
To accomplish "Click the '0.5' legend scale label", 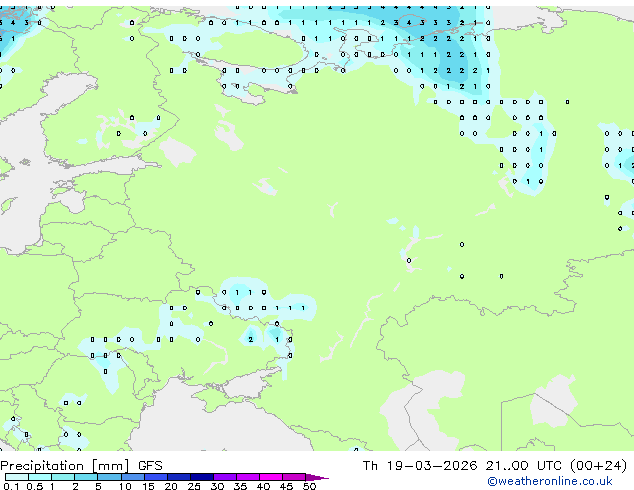I will tap(34, 486).
